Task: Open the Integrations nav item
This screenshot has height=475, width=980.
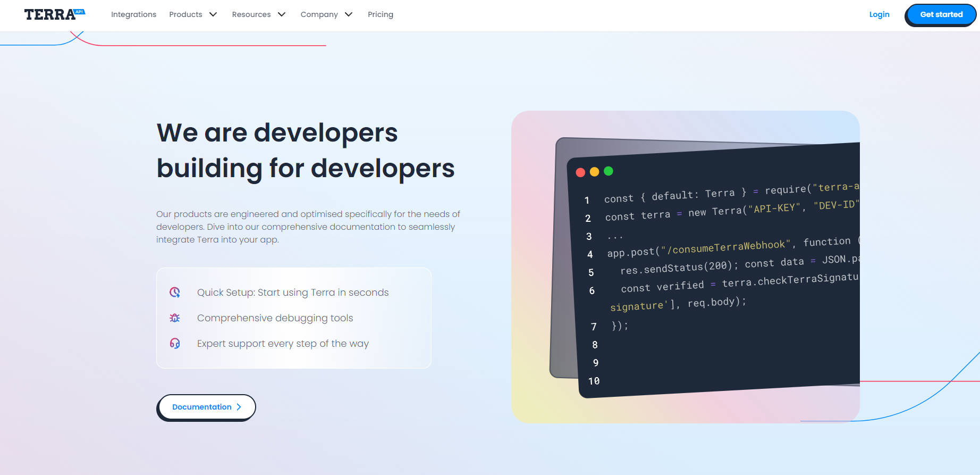Action: click(133, 14)
